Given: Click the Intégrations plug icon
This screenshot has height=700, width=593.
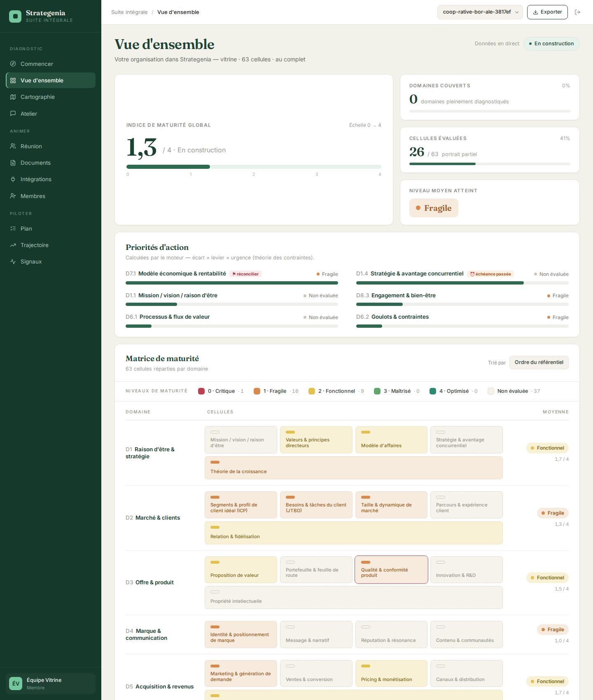Looking at the screenshot, I should pyautogui.click(x=13, y=179).
